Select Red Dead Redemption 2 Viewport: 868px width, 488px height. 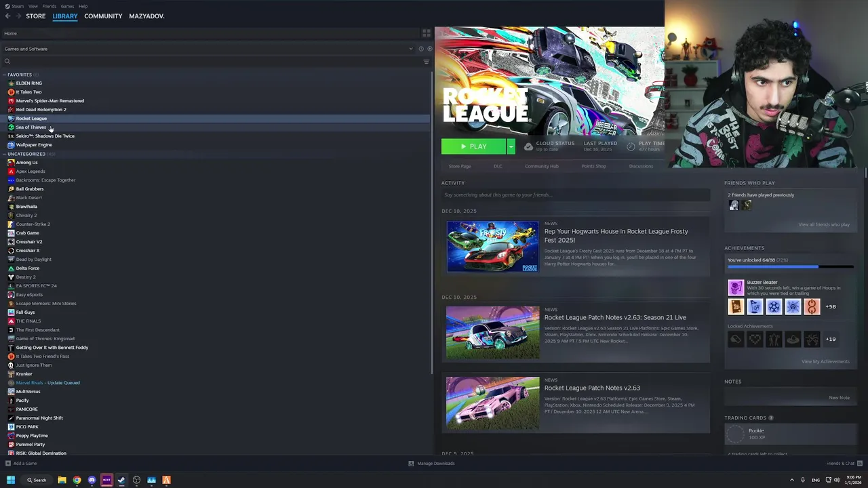(41, 110)
